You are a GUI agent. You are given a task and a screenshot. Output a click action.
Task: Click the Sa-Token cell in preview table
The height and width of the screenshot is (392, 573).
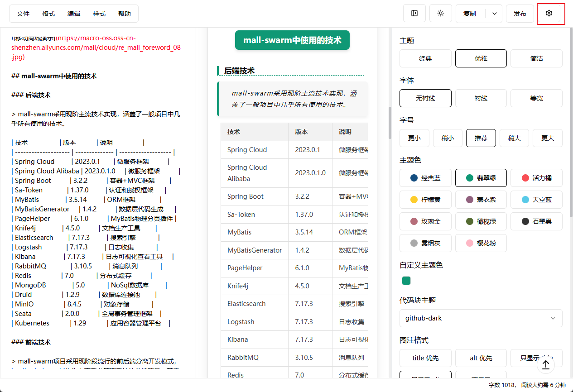pyautogui.click(x=255, y=215)
